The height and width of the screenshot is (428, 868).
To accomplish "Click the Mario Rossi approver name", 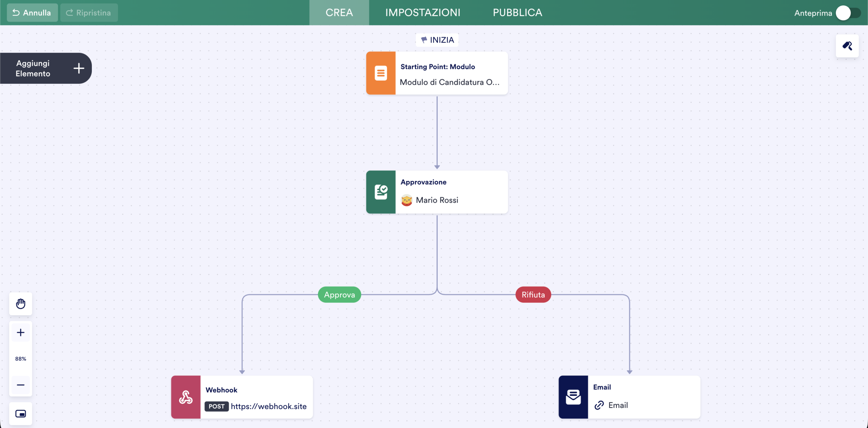I will (x=437, y=200).
